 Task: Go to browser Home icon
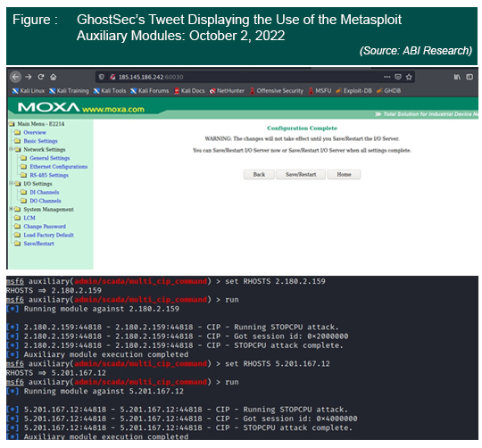[x=54, y=77]
